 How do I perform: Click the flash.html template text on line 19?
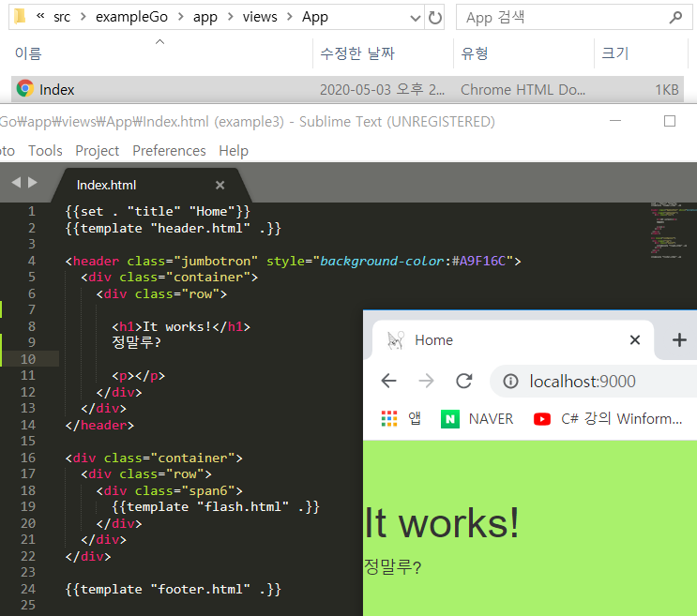tap(243, 506)
